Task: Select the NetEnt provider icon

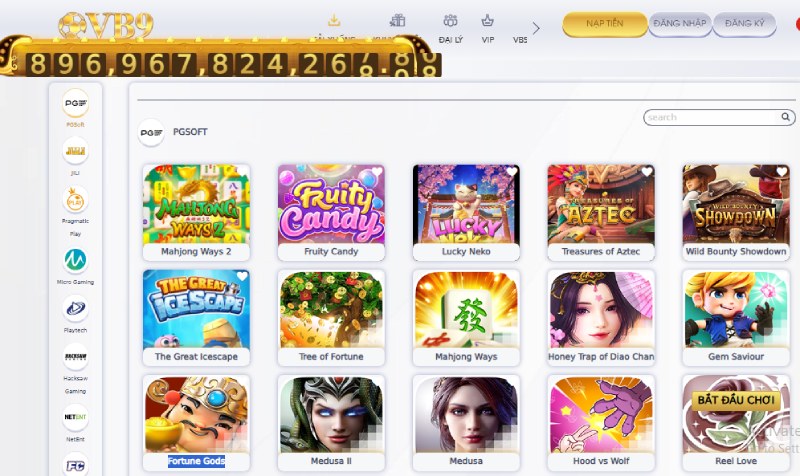Action: [x=76, y=417]
